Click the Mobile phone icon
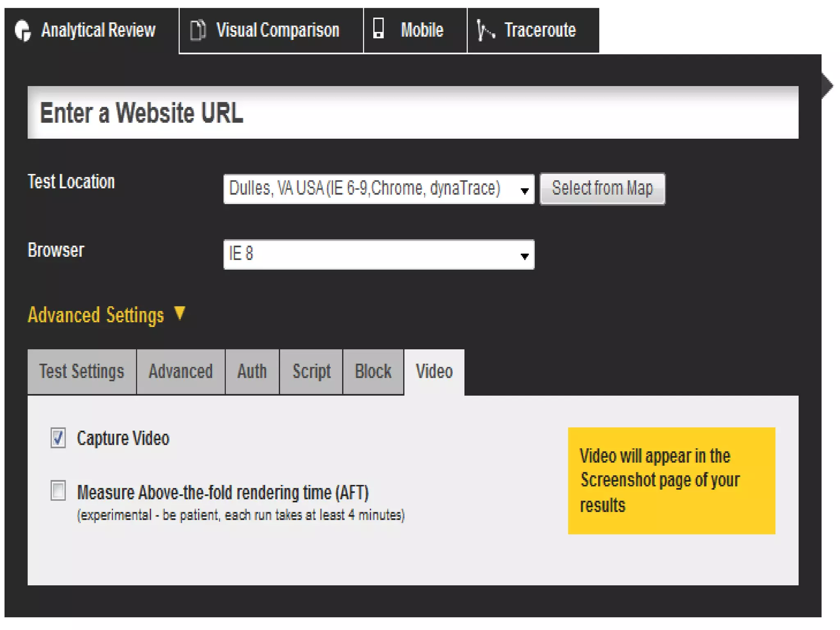840x630 pixels. pyautogui.click(x=379, y=29)
